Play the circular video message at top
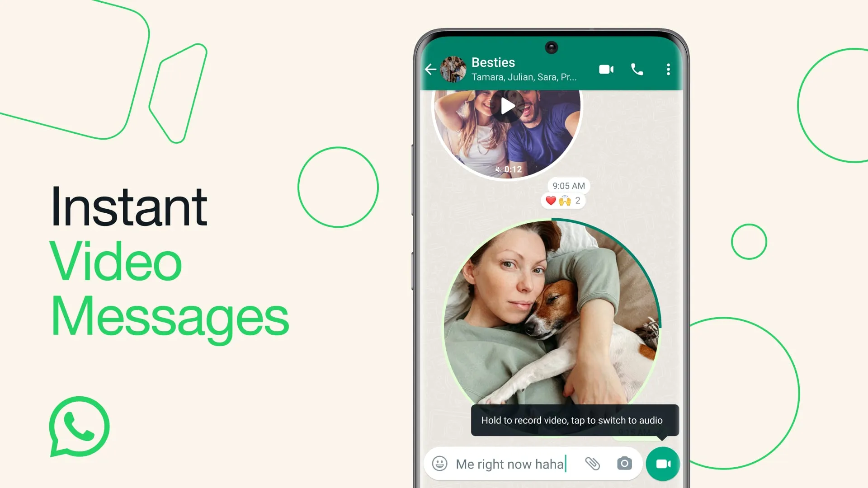Viewport: 868px width, 488px height. coord(507,105)
